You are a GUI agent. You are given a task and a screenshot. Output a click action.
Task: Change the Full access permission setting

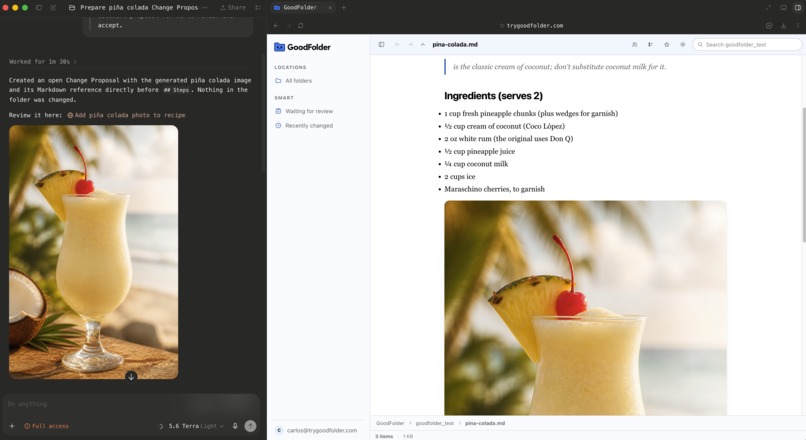pyautogui.click(x=46, y=426)
